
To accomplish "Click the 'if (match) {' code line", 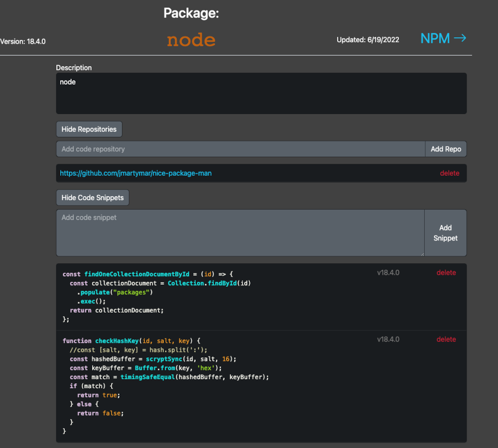I will click(x=92, y=386).
